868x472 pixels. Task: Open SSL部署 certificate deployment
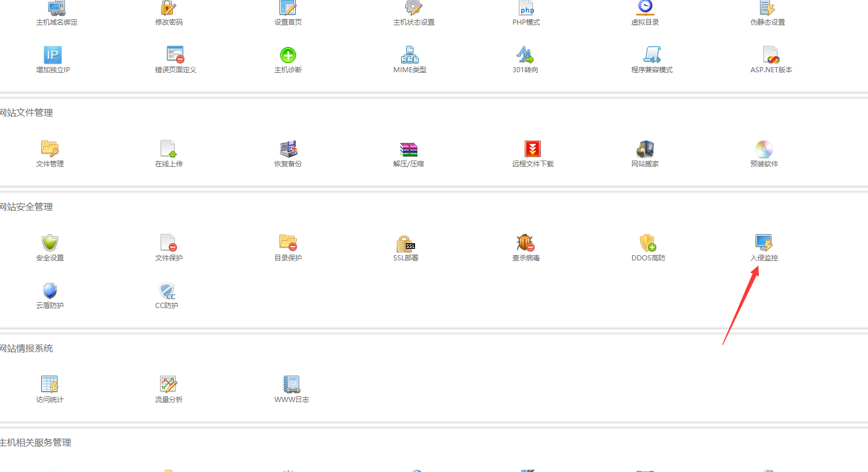405,243
